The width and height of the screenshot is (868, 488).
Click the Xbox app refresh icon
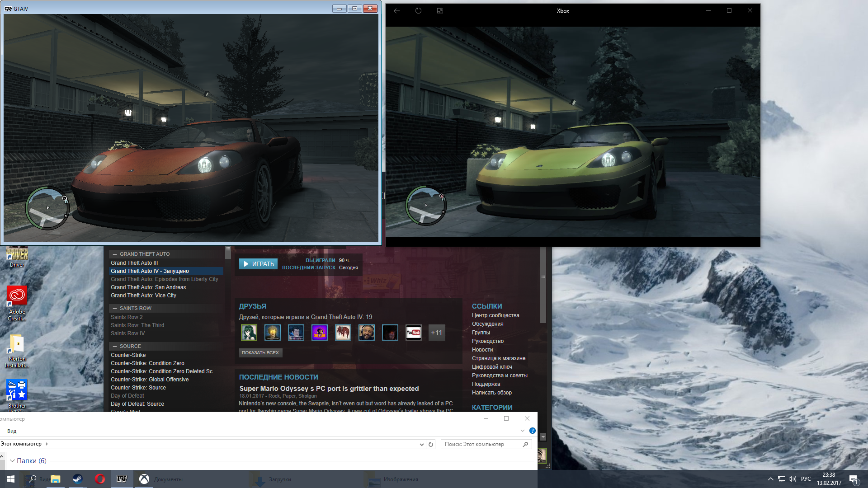pyautogui.click(x=418, y=11)
